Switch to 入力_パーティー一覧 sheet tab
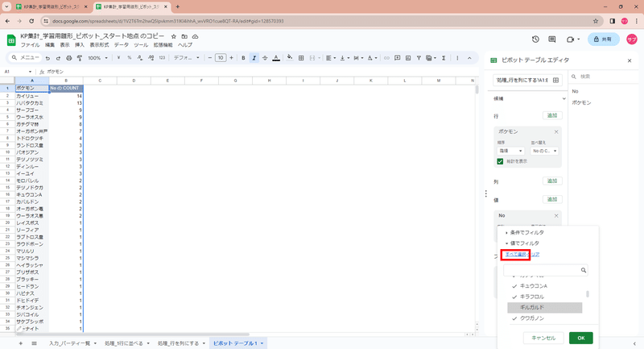 point(72,343)
